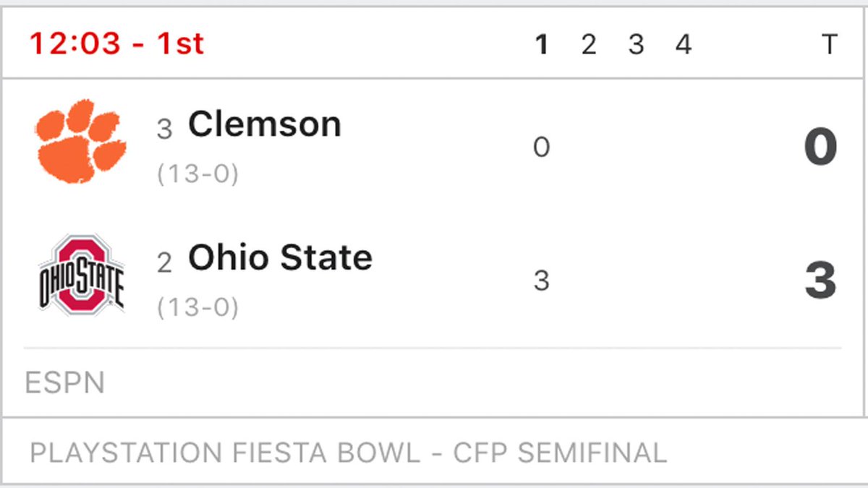The width and height of the screenshot is (868, 488).
Task: Click Clemson's total score 0
Action: coord(820,147)
